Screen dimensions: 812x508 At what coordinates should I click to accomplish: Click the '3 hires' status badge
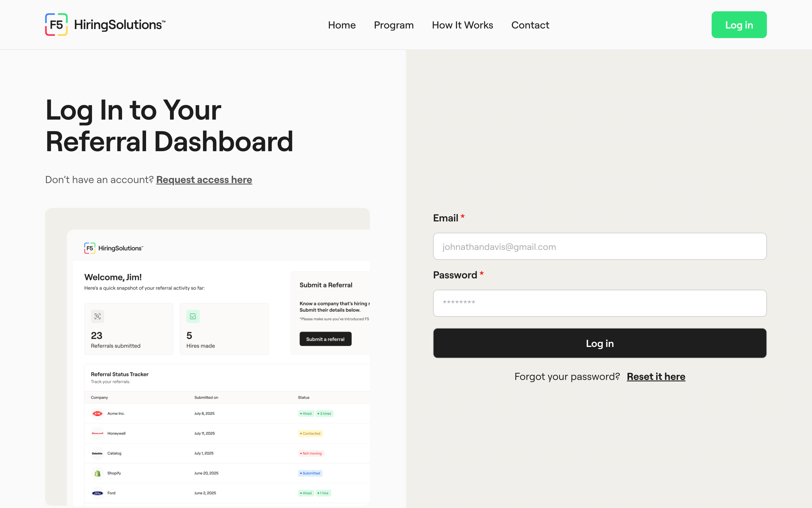[325, 414]
